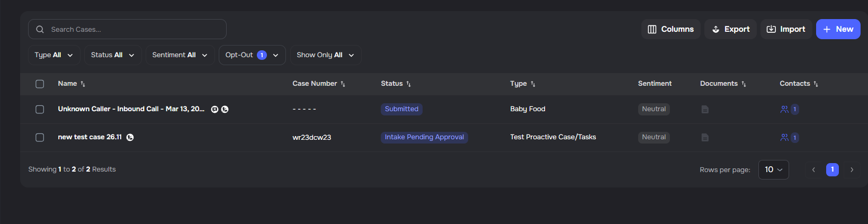
Task: Sort by Status column arrows
Action: pos(408,84)
